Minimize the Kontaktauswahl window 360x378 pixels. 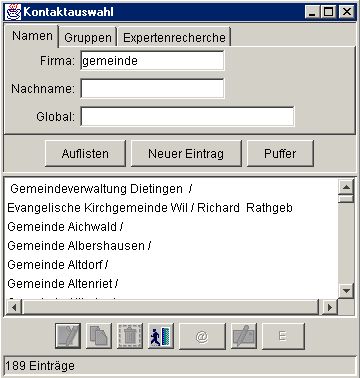pyautogui.click(x=312, y=12)
